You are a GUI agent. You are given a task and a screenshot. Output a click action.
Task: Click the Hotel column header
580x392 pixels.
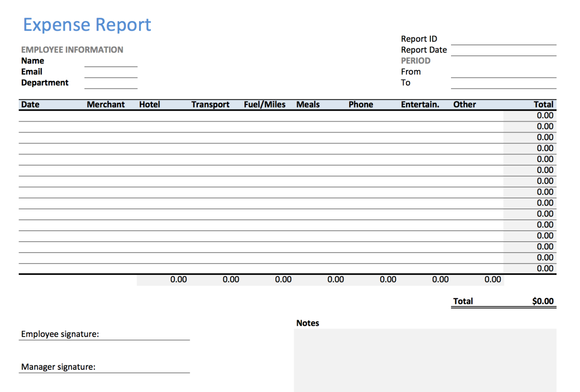tap(149, 104)
